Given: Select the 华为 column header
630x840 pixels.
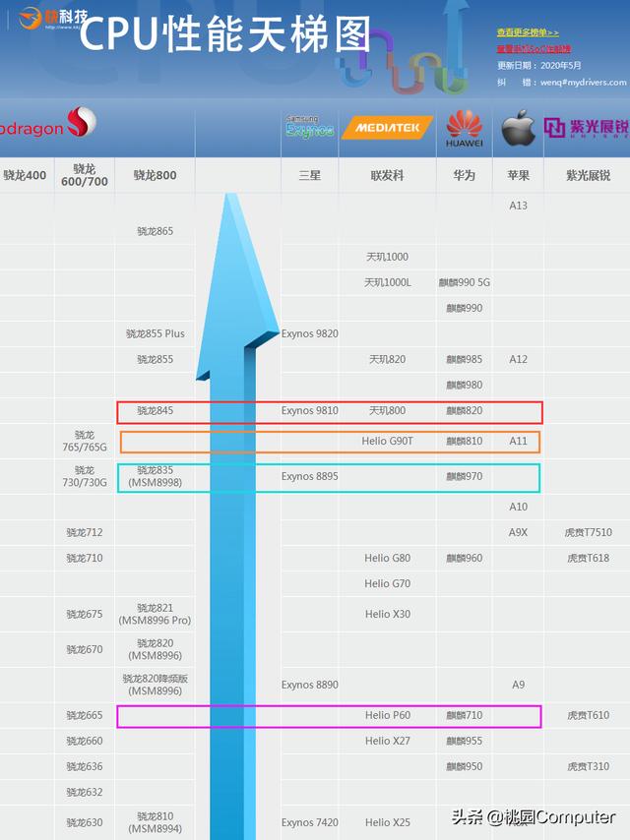Looking at the screenshot, I should pos(465,175).
